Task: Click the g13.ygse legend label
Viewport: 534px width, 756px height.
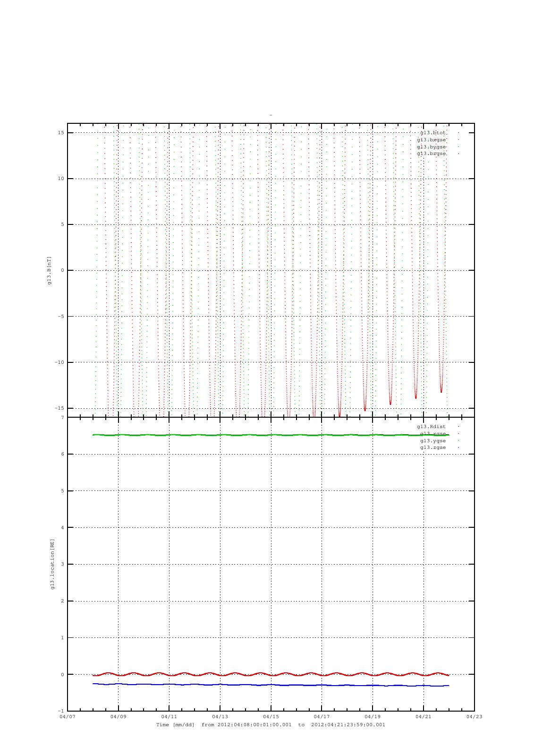Action: (433, 441)
